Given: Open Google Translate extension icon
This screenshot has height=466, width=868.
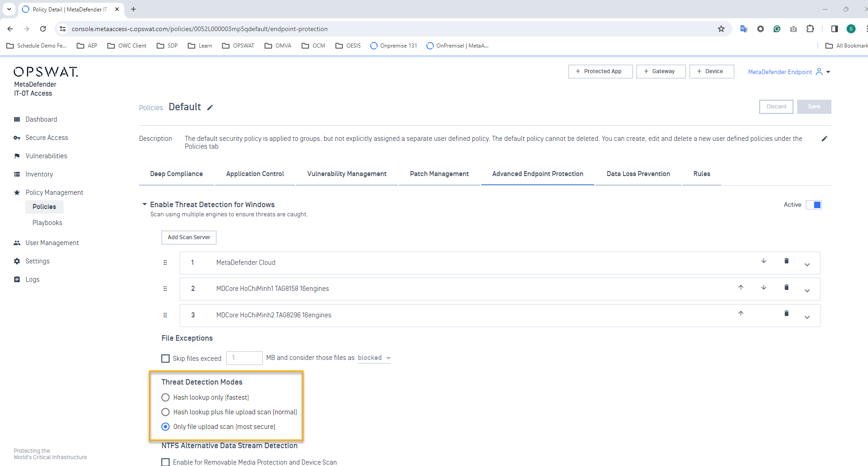Looking at the screenshot, I should pos(744,29).
